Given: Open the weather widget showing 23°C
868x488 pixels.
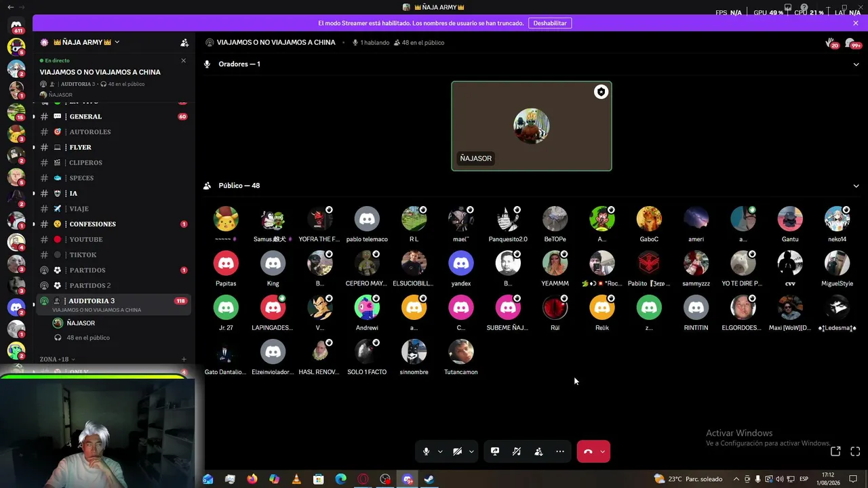Looking at the screenshot, I should click(x=688, y=479).
